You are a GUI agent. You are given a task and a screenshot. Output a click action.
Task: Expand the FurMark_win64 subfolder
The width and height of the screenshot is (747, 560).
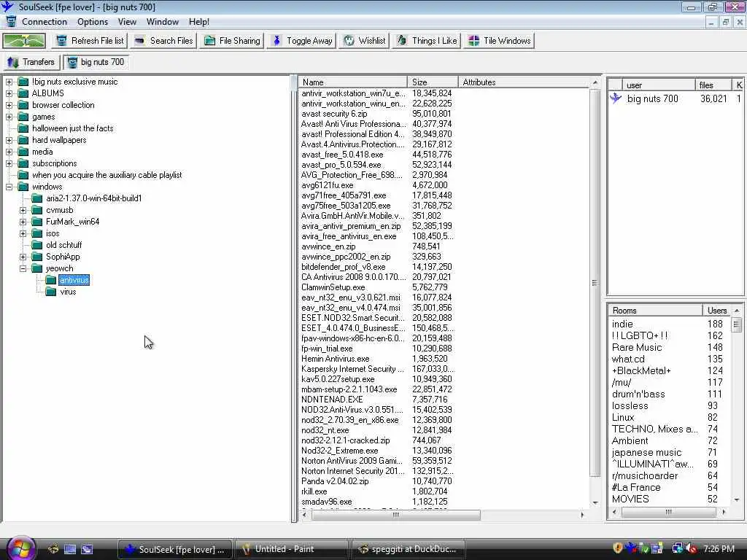(x=23, y=222)
